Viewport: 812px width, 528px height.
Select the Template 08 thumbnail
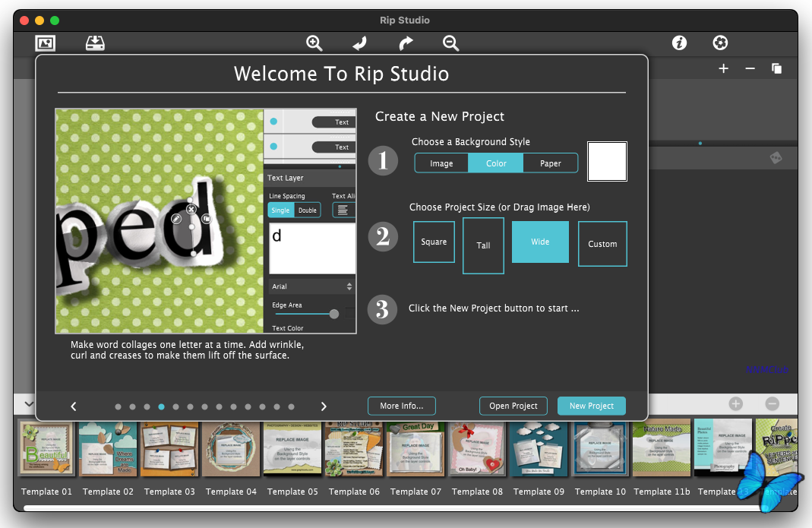click(477, 449)
